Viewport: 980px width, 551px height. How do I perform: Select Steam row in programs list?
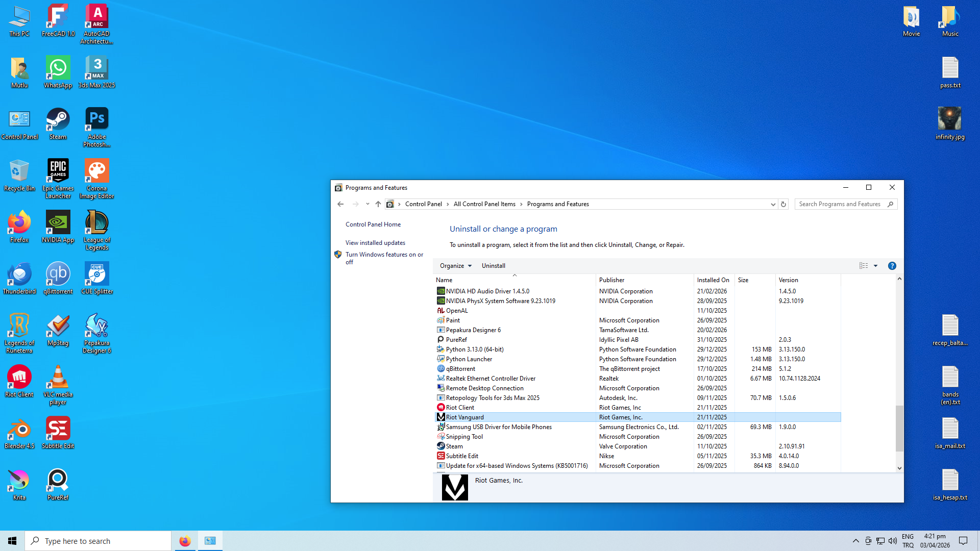click(x=638, y=446)
